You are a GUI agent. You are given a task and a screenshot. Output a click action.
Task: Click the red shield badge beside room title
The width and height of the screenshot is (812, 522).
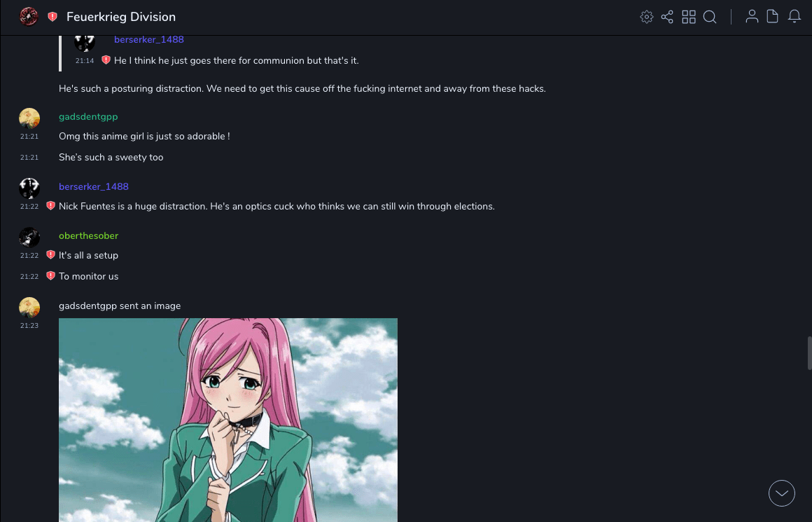(52, 17)
